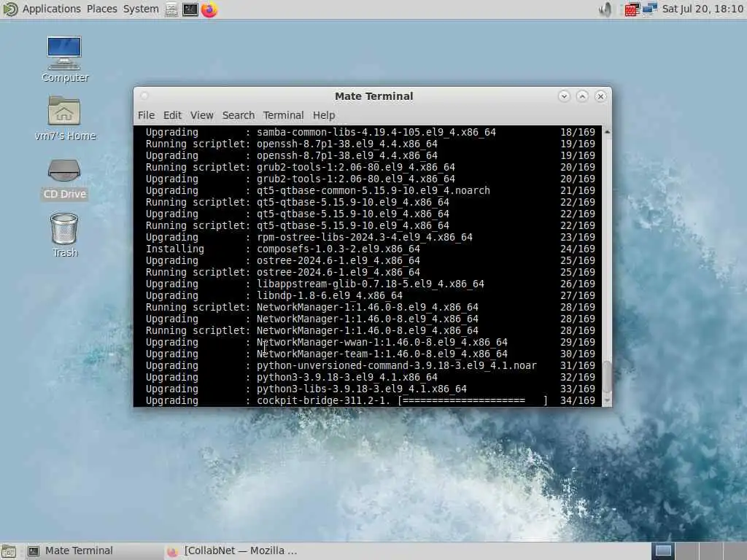
Task: Click the libappstream-glib-0.7.18-5 line
Action: tap(370, 284)
